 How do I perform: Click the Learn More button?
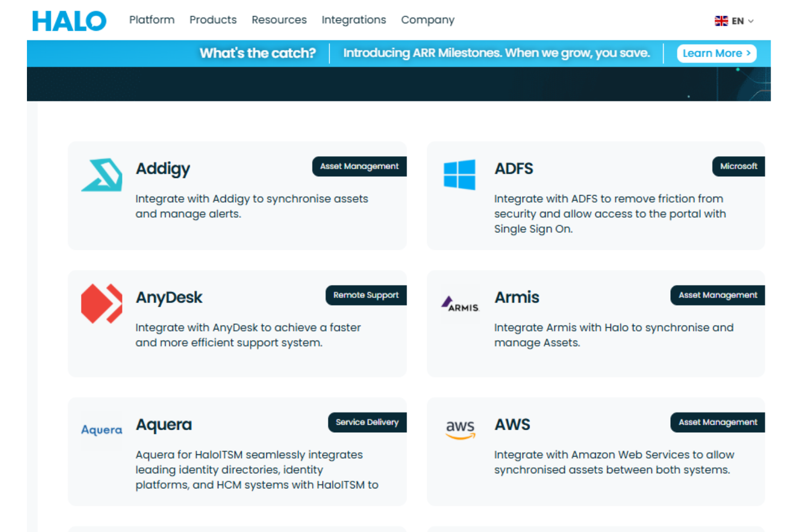pos(717,53)
